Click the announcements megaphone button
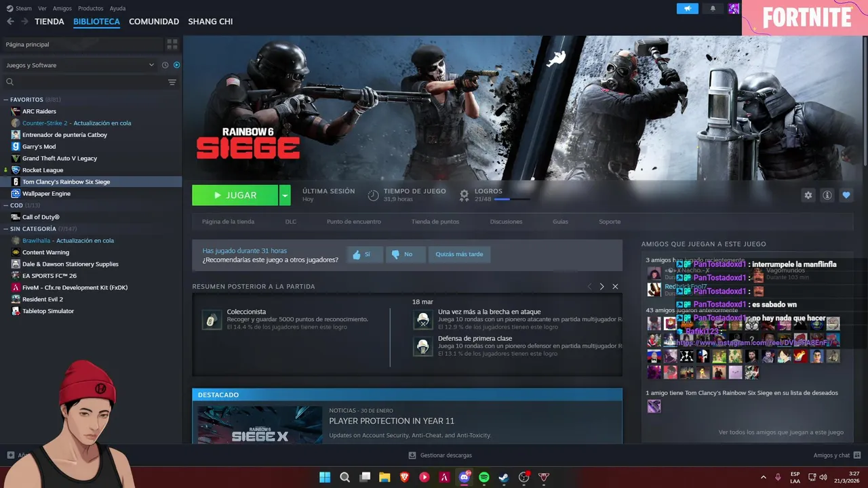This screenshot has width=868, height=488. (687, 8)
